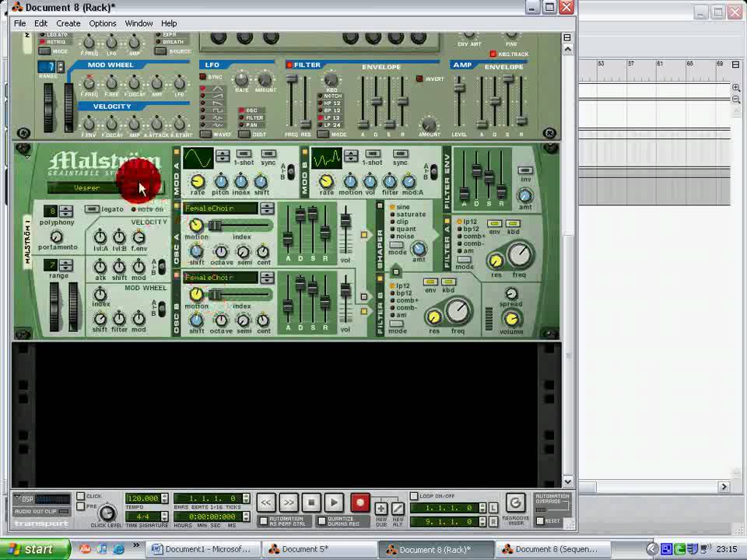Click the R right locator button
This screenshot has height=560, width=747.
tap(493, 522)
